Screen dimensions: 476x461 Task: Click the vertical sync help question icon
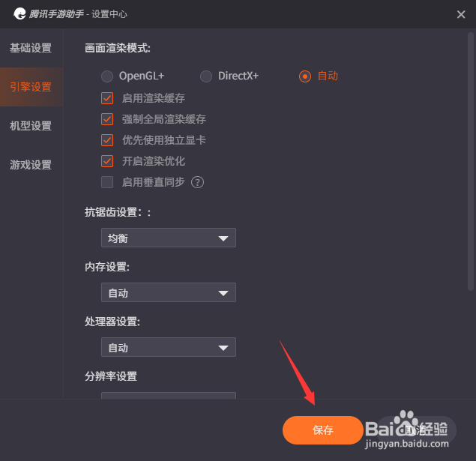197,182
